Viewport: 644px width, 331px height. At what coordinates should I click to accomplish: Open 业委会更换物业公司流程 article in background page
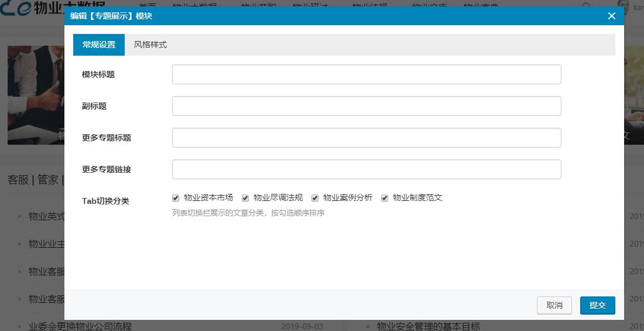80,326
